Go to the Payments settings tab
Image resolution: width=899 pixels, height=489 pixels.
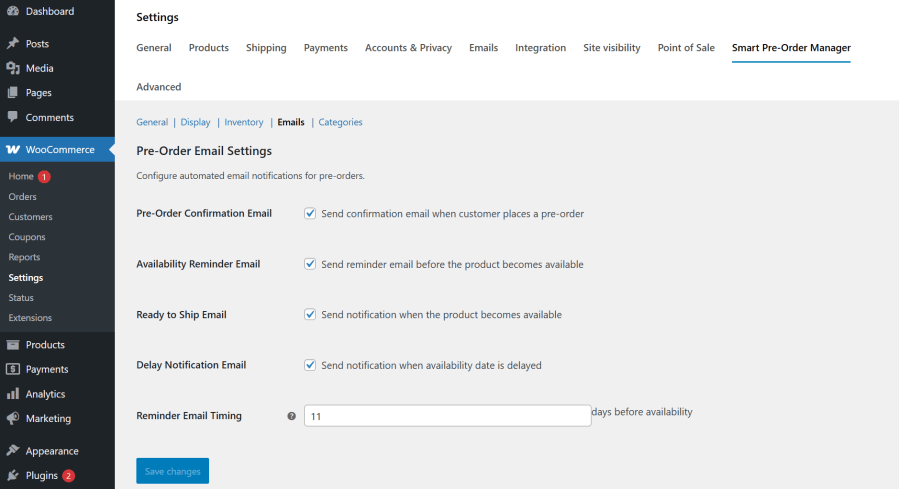click(x=326, y=48)
